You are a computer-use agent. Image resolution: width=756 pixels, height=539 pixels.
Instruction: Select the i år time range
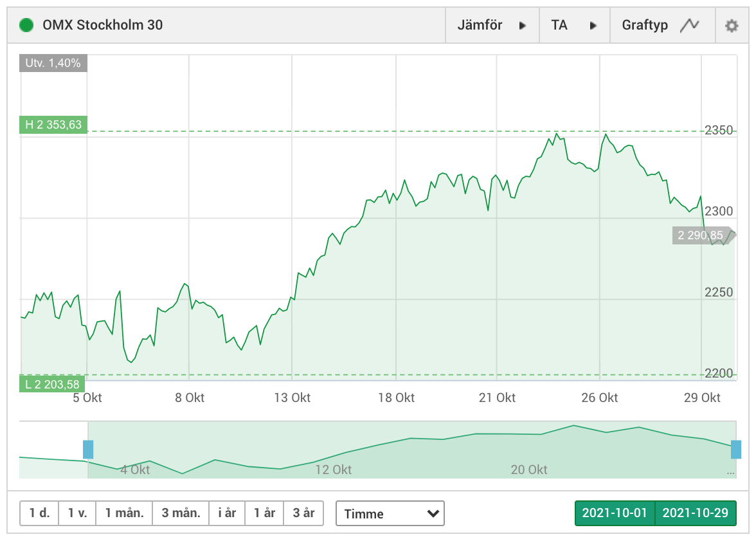point(227,513)
